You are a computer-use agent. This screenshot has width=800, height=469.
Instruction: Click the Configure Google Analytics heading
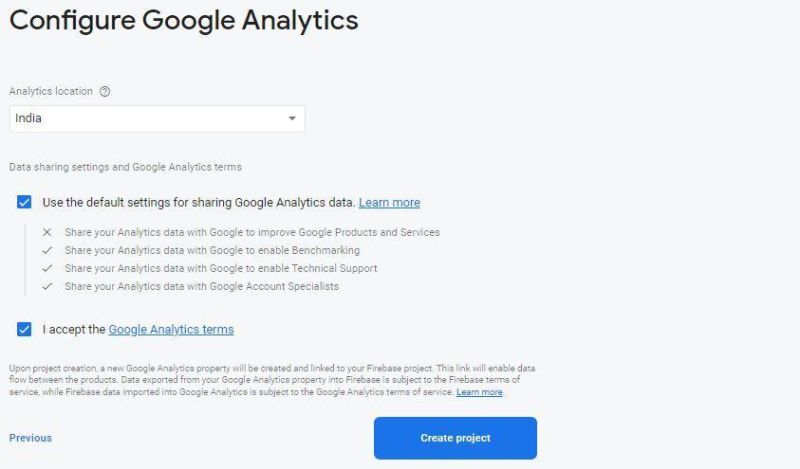pos(183,20)
